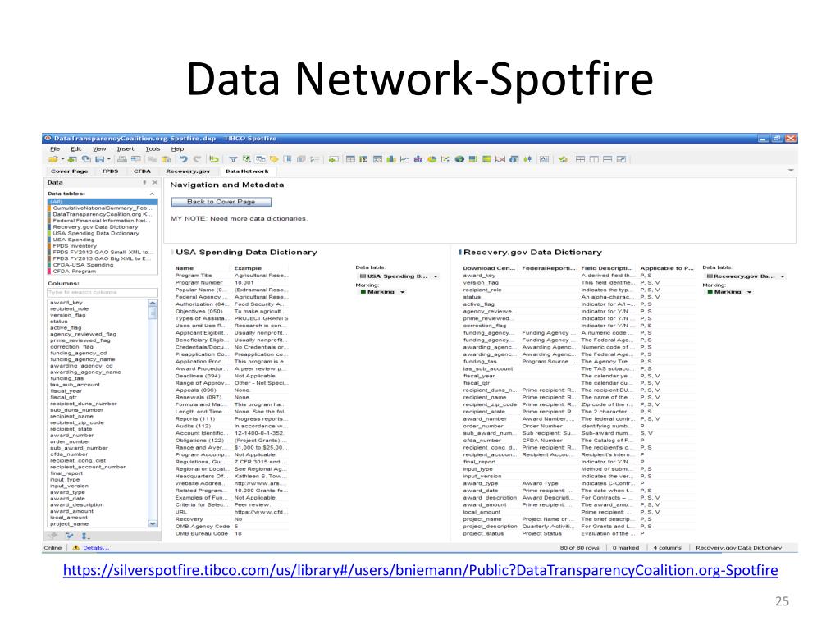This screenshot has width=840, height=630.
Task: Insert a Box Plot visualization
Action: [x=527, y=159]
